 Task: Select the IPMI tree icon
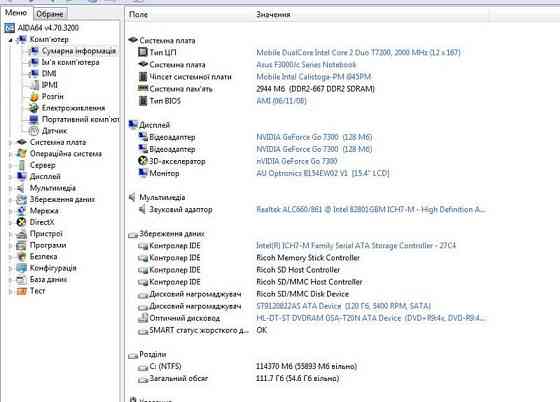click(35, 85)
